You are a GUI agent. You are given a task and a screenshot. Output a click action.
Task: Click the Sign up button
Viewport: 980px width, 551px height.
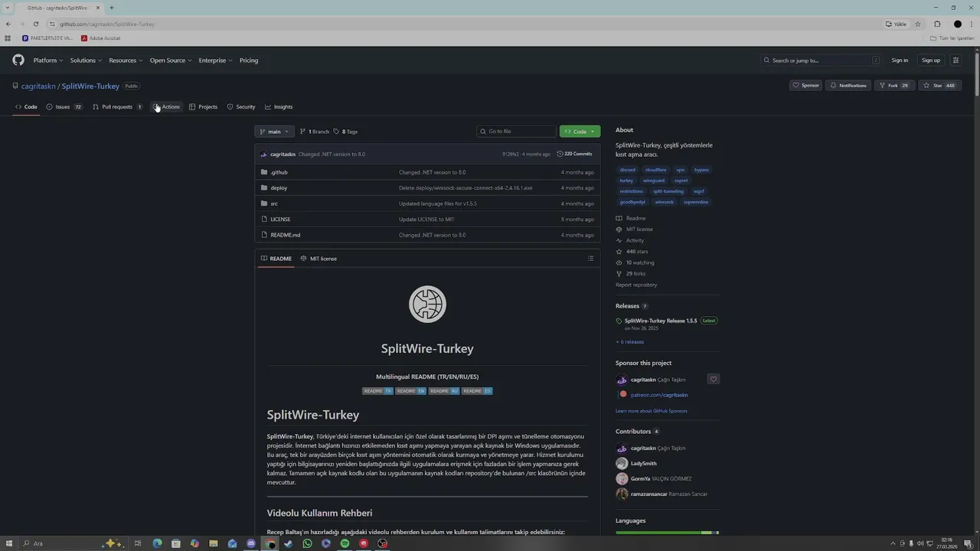(931, 60)
